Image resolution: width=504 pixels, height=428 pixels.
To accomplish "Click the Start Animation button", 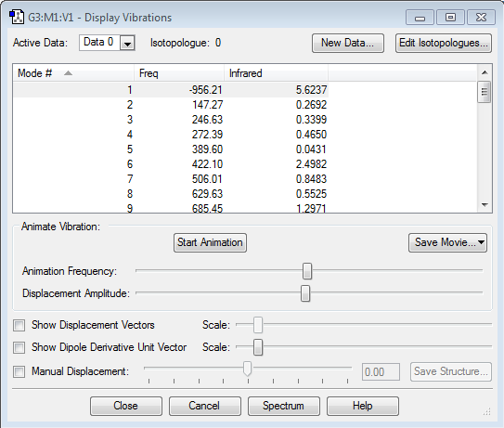I will tap(210, 242).
